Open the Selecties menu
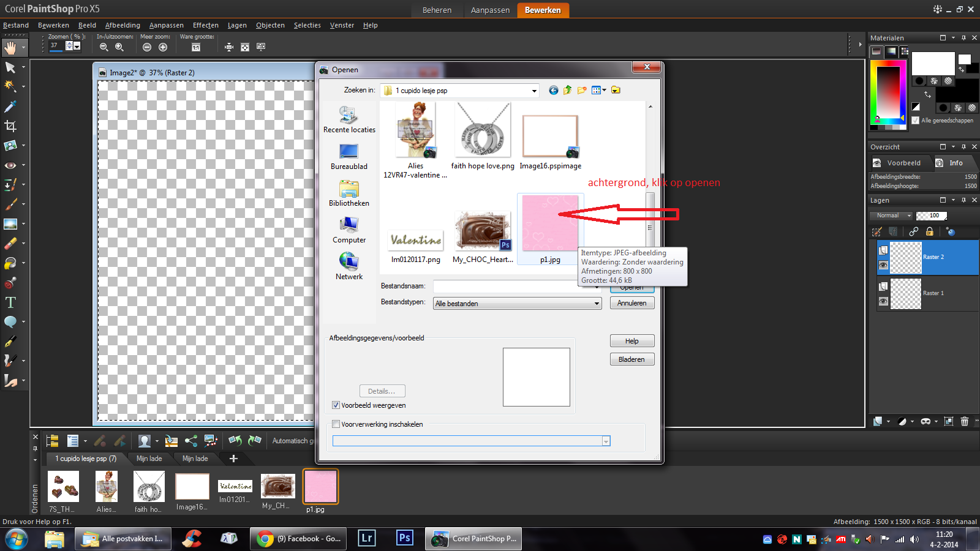Image resolution: width=980 pixels, height=551 pixels. pos(307,25)
